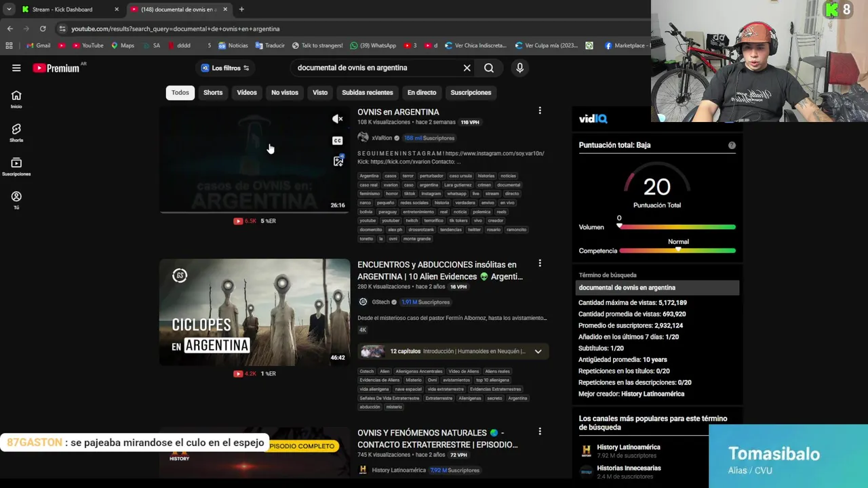Open more options for ENCUENTROS y ABDUCCIONES video
The height and width of the screenshot is (488, 868).
[x=540, y=263]
